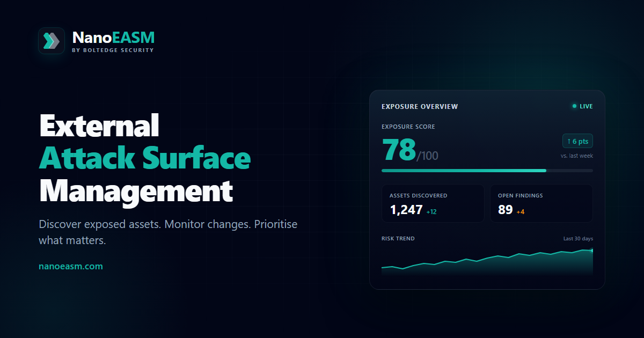Open the nanoeasm.com link

point(71,266)
